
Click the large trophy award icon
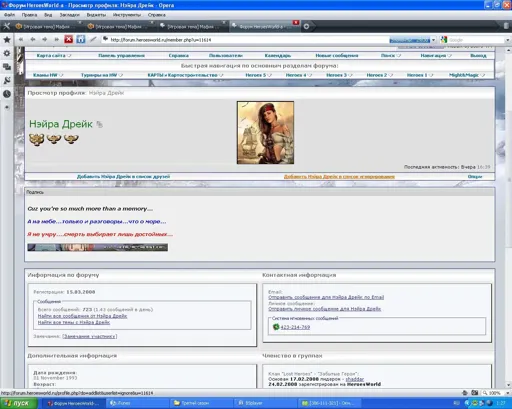37,139
